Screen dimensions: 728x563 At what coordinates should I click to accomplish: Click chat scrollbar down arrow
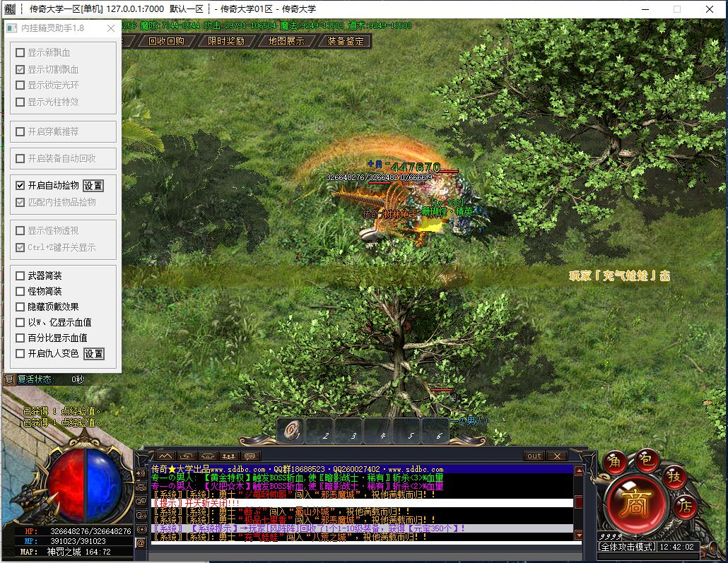tap(578, 535)
